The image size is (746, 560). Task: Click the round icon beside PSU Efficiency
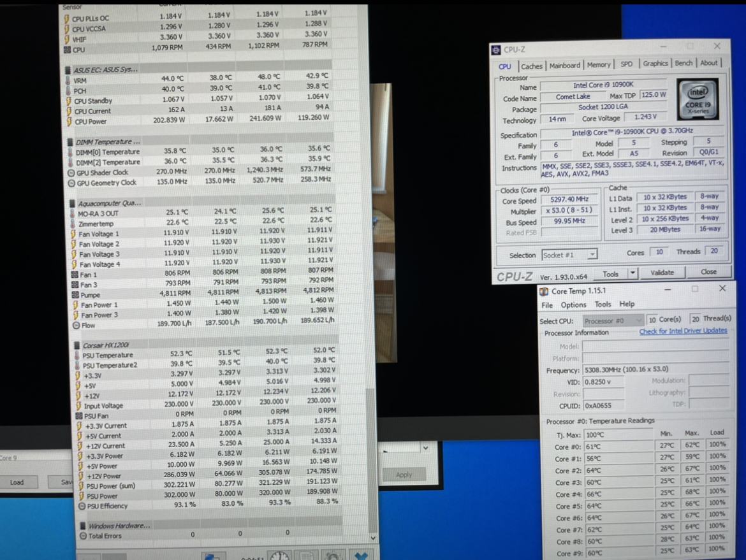82,506
